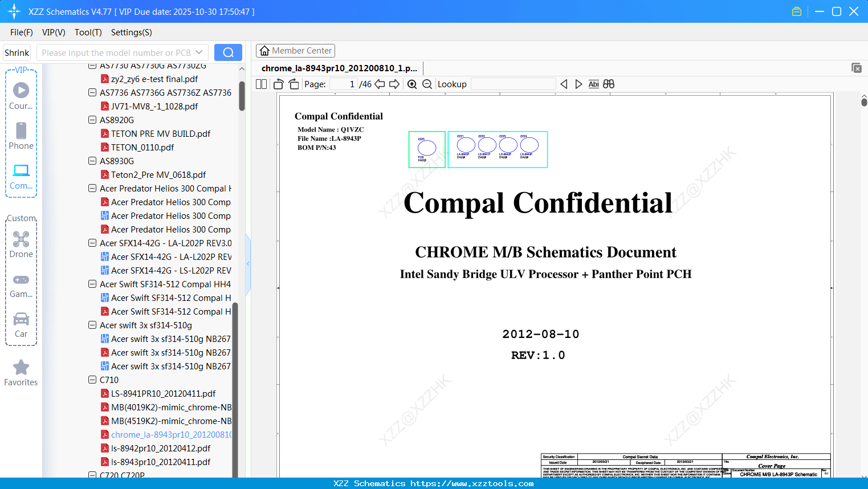Click the gift icon in the title bar
Screen dimensions: 868x489
coord(797,11)
